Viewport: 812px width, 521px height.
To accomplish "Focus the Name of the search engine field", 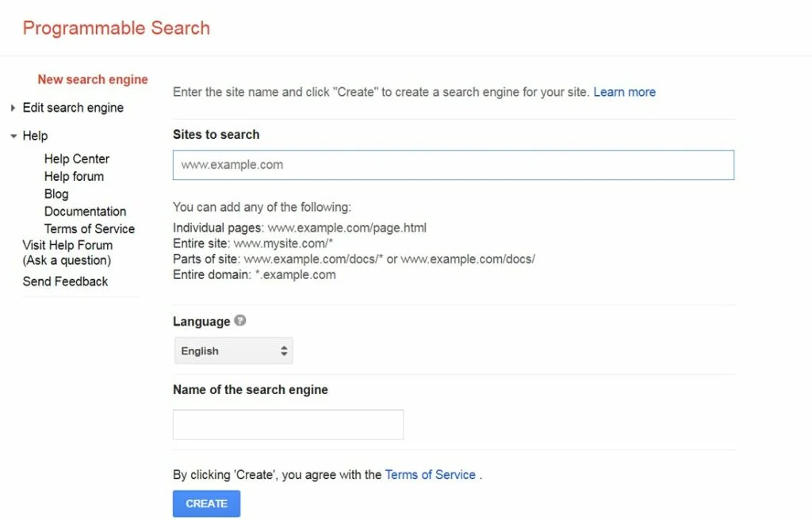I will [x=288, y=424].
